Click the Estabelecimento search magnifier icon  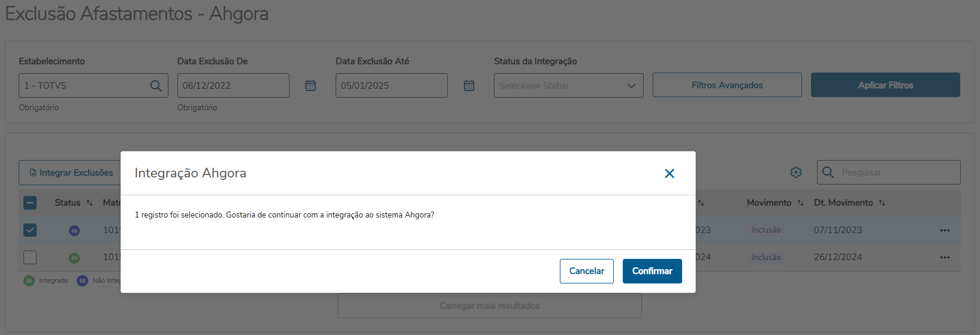click(156, 86)
